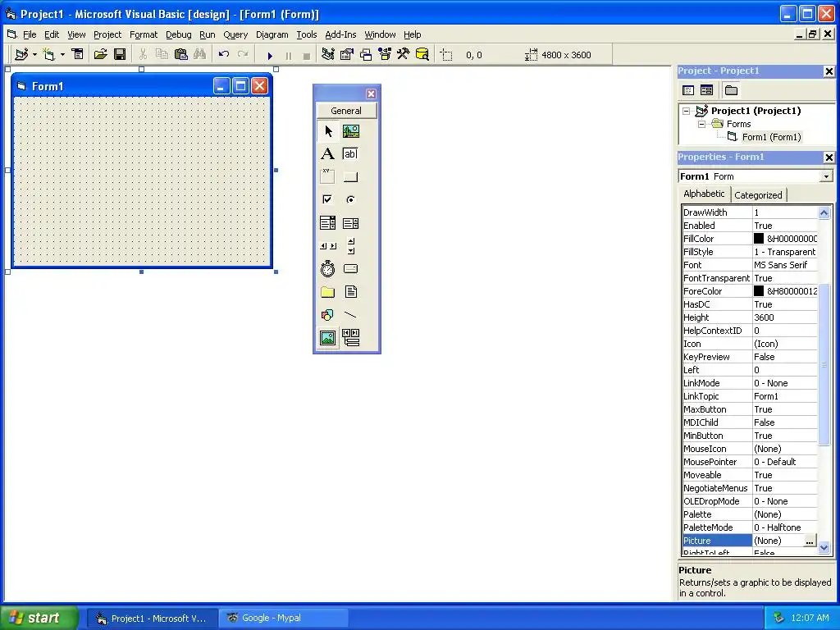This screenshot has width=840, height=630.
Task: Pick the Label control in toolbox
Action: (x=328, y=154)
